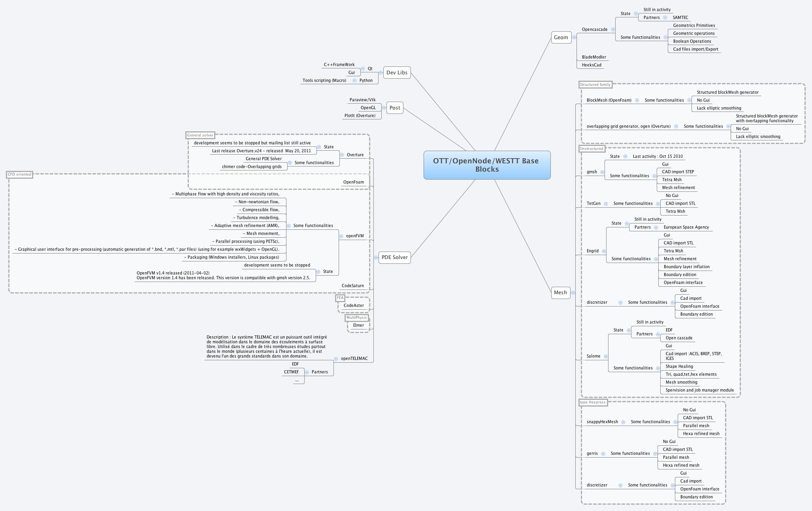The width and height of the screenshot is (812, 511).
Task: Collapse openFVM's Some Functionalities list
Action: click(x=288, y=225)
